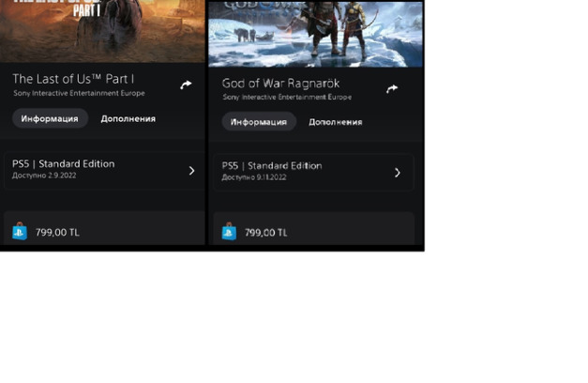The width and height of the screenshot is (588, 383).
Task: Click 799,00 TL price for God of War
Action: [266, 233]
